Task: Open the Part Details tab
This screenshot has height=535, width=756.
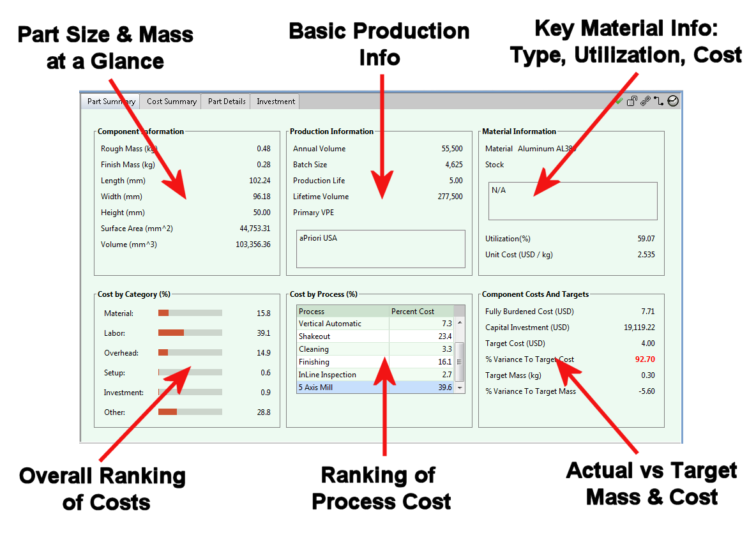Action: 227,102
